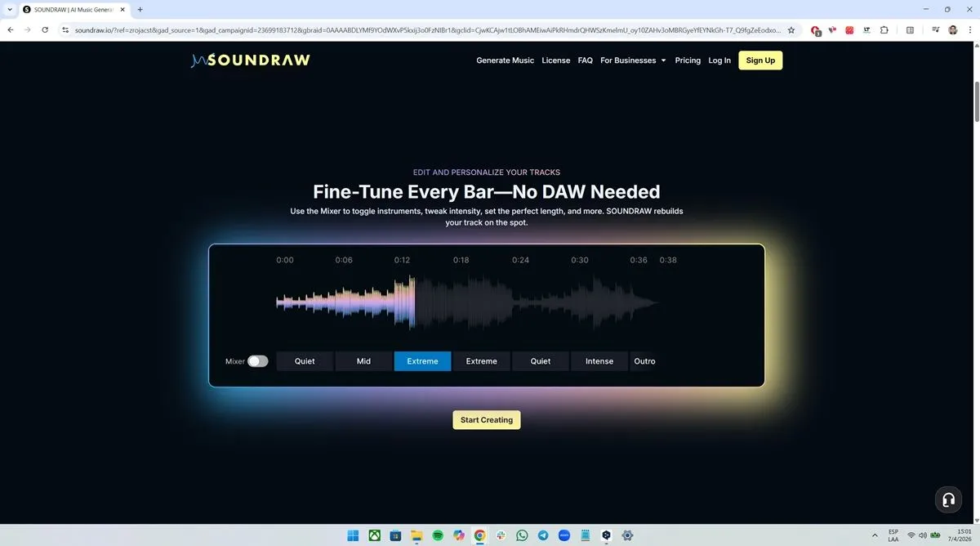Select the second dark Extreme segment

[x=482, y=361]
